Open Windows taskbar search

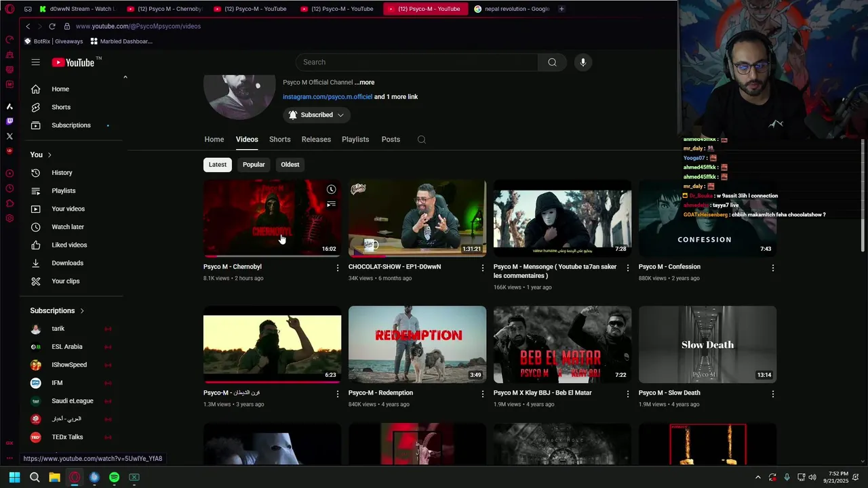[x=35, y=477]
